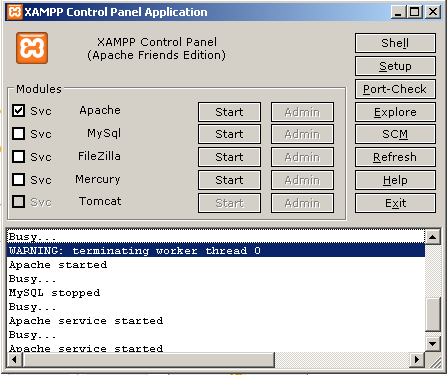Click the XAMPP logo in the title bar
The height and width of the screenshot is (375, 448).
(15, 12)
